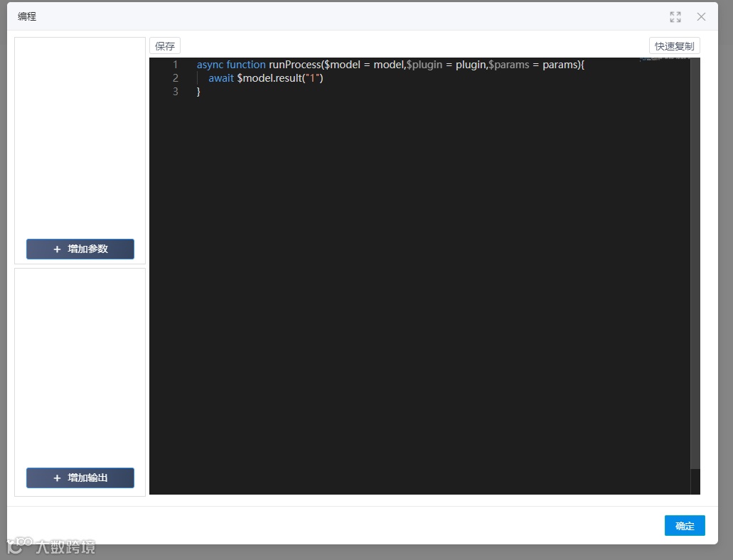This screenshot has width=733, height=560.
Task: Click the code editor vertical scrollbar
Action: point(695,263)
